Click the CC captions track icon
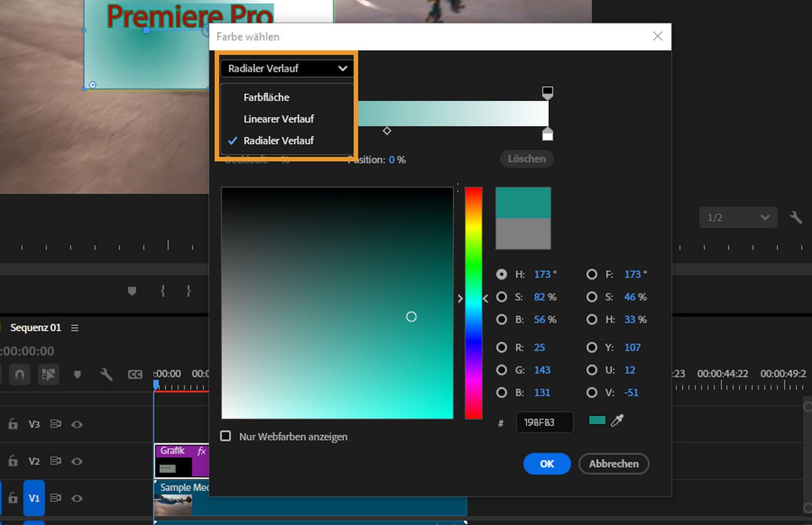The width and height of the screenshot is (812, 525). coord(135,374)
